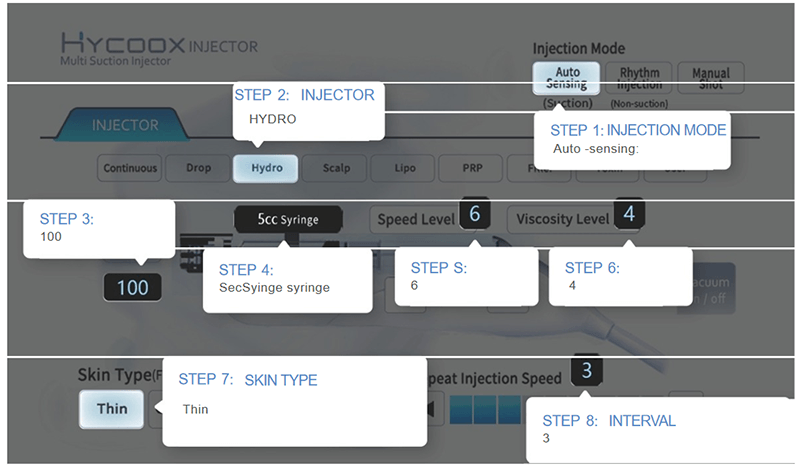Click the Multi Suction Injector subtitle

coord(115,61)
